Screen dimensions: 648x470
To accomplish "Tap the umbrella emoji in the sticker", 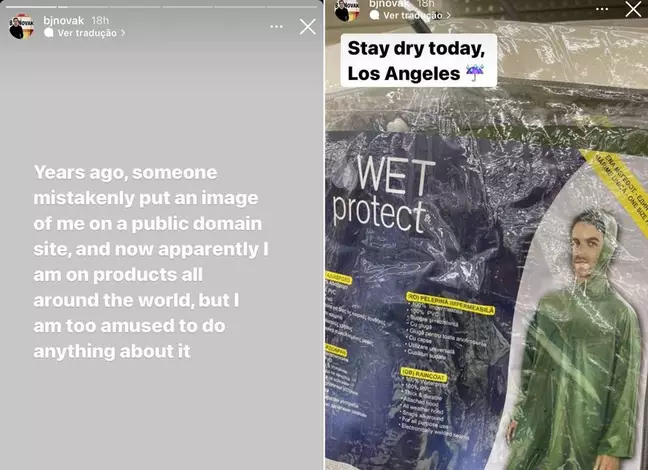I will 474,74.
